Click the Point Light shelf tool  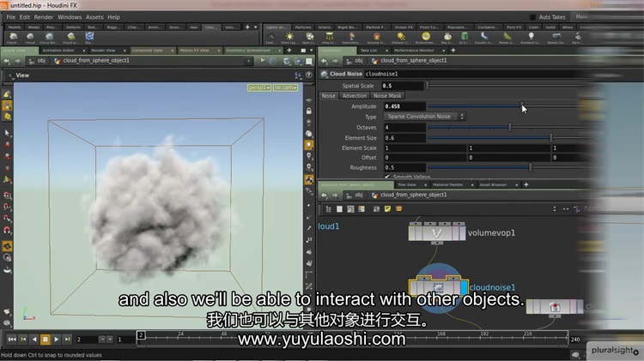pyautogui.click(x=289, y=37)
